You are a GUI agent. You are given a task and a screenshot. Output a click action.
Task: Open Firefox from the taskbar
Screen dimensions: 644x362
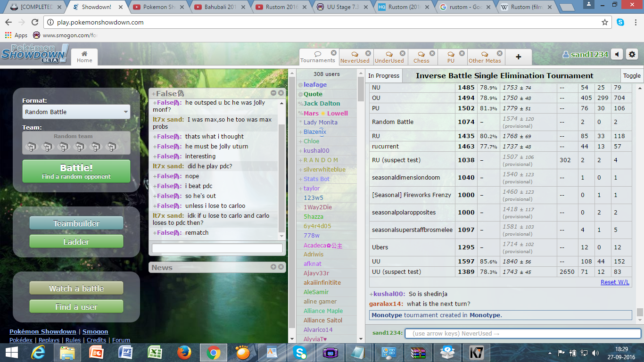click(184, 353)
